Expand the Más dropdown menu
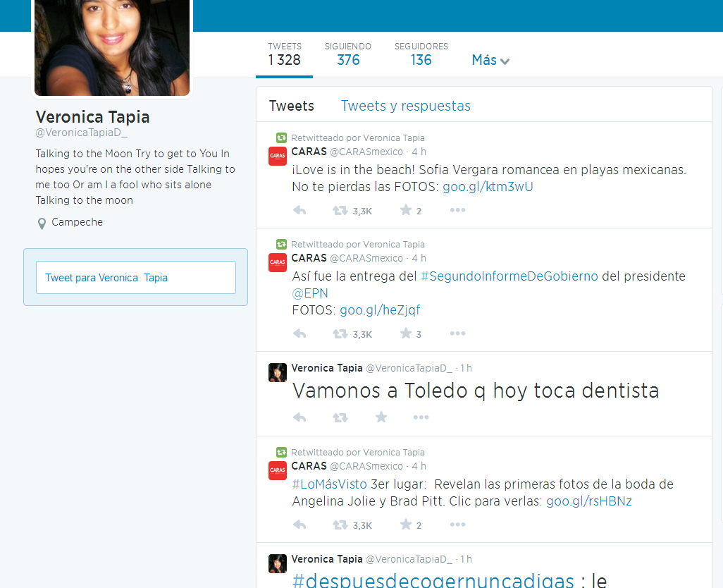 [490, 61]
